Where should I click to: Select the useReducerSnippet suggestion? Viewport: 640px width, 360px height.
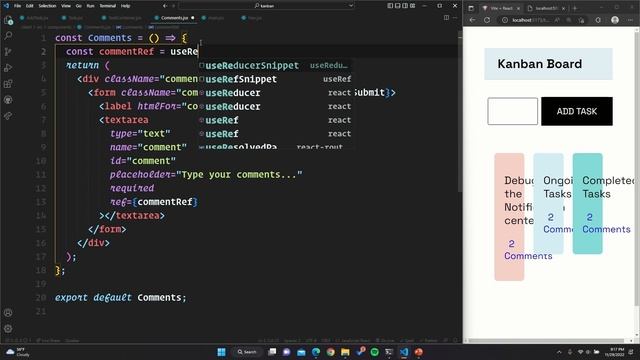pyautogui.click(x=275, y=65)
